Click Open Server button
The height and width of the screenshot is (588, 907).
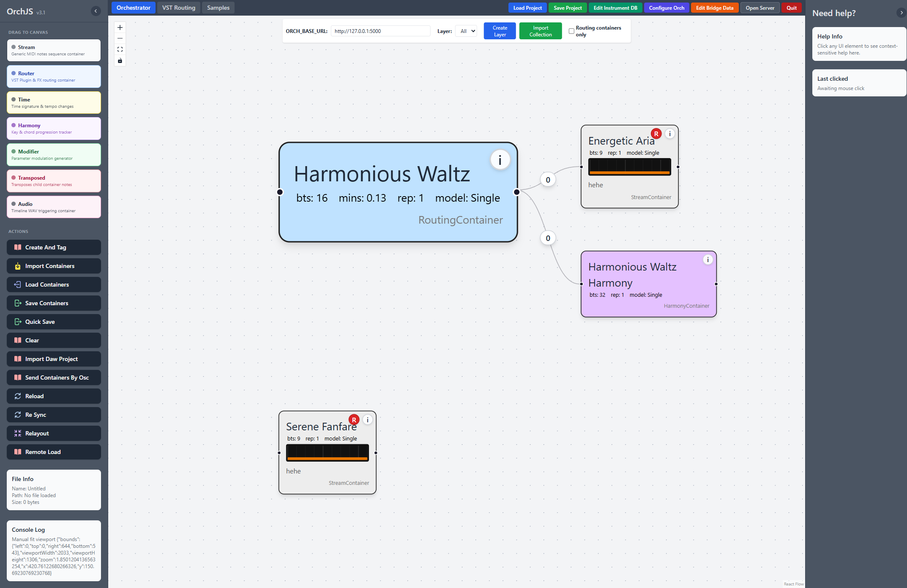[760, 8]
